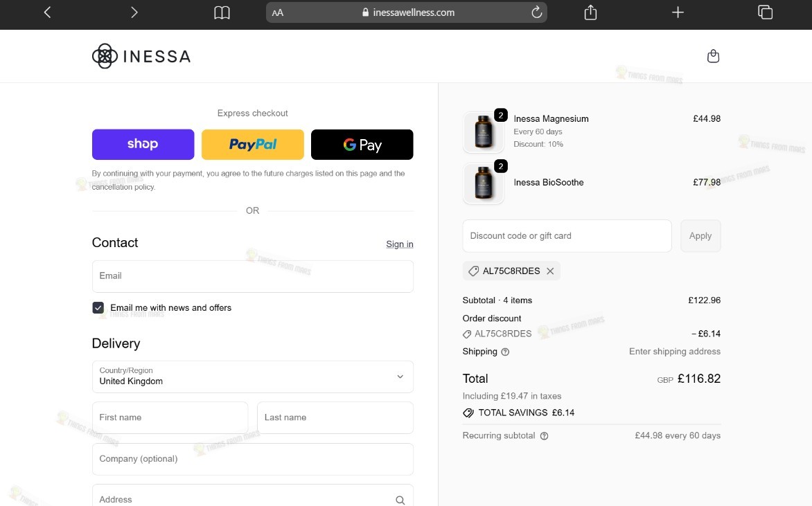
Task: Click the Sign in link
Action: coord(399,244)
